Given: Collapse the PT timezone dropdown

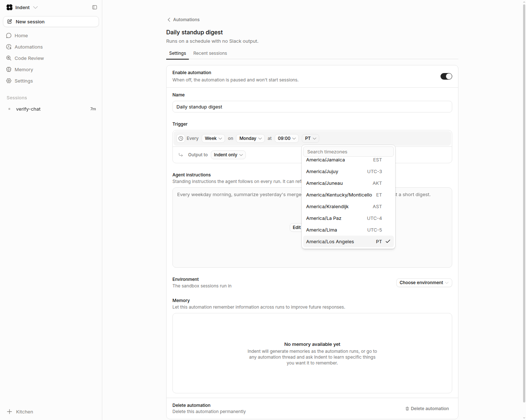Looking at the screenshot, I should (310, 138).
